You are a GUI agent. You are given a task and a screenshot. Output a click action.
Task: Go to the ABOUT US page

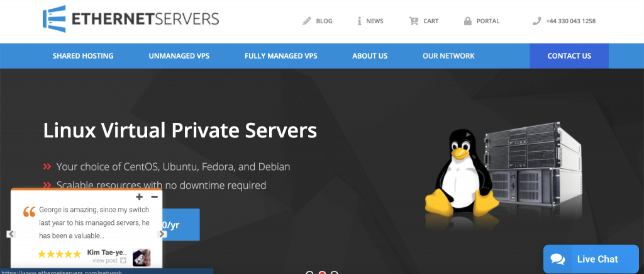click(x=370, y=56)
